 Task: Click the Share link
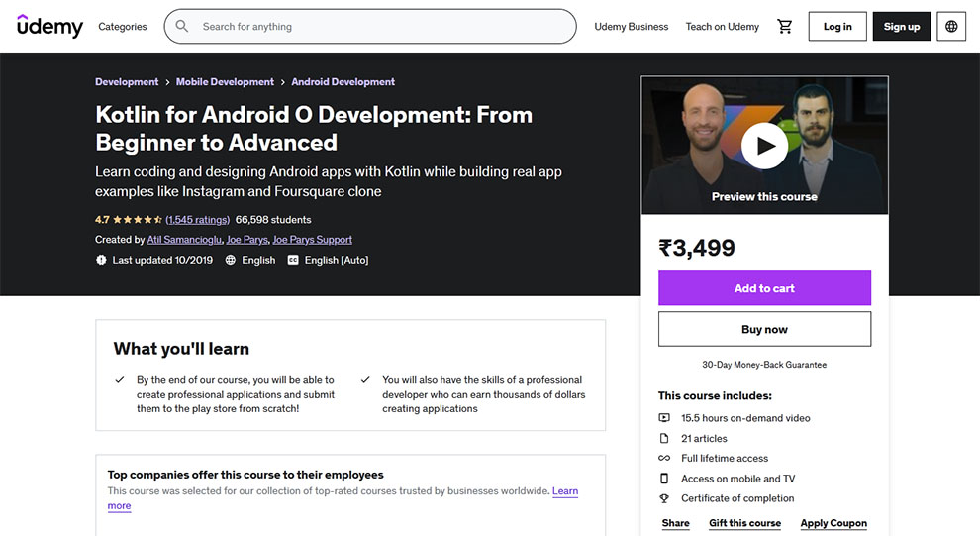coord(676,523)
